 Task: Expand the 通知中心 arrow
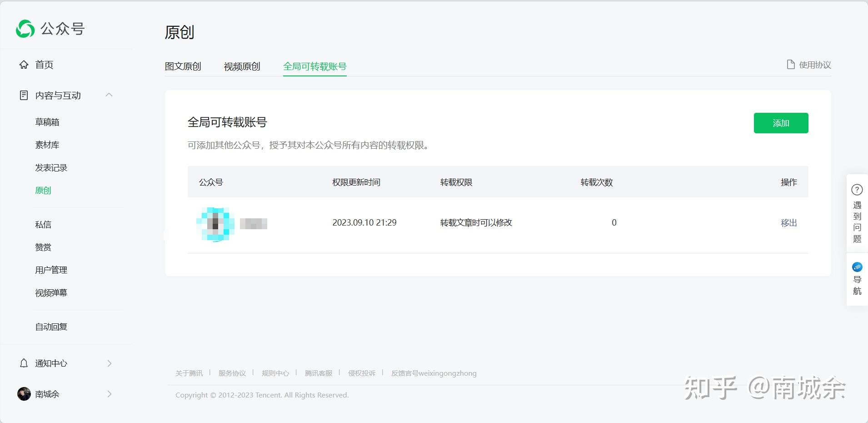click(x=109, y=363)
